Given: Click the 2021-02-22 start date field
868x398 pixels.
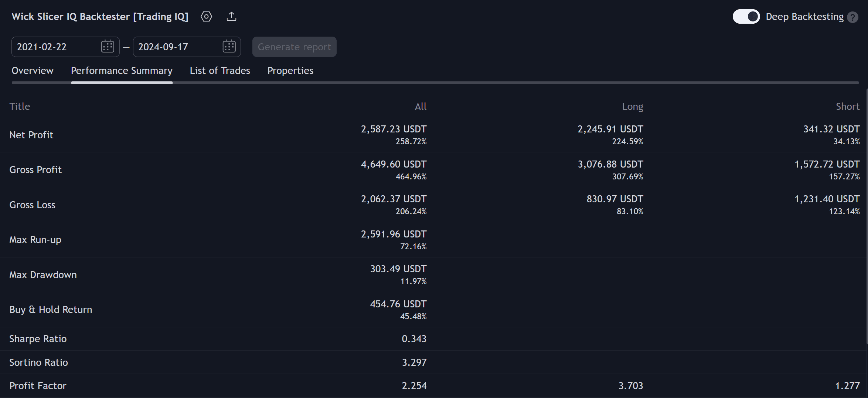Looking at the screenshot, I should pos(65,47).
